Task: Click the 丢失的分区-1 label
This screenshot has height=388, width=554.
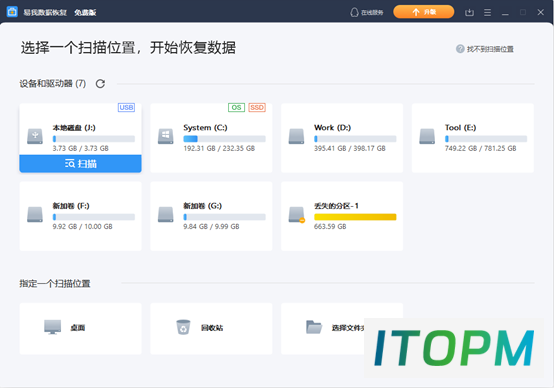Action: (x=336, y=206)
